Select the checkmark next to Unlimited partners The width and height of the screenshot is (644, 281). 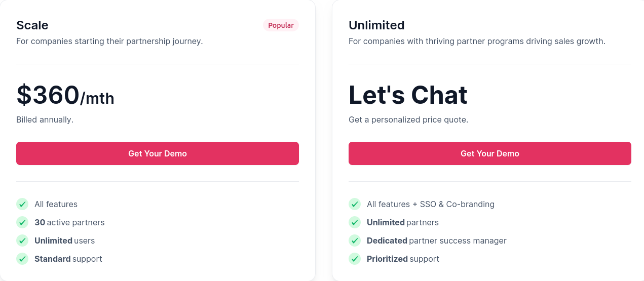coord(354,222)
